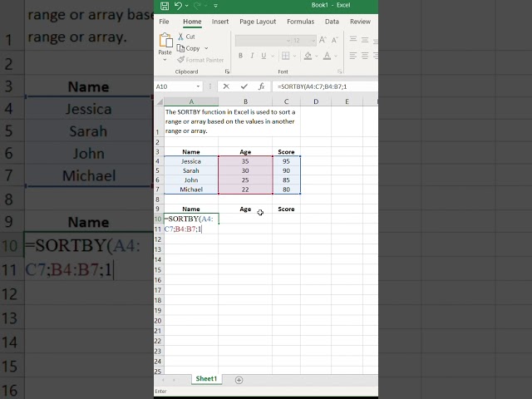
Task: Select column B header
Action: pyautogui.click(x=245, y=101)
